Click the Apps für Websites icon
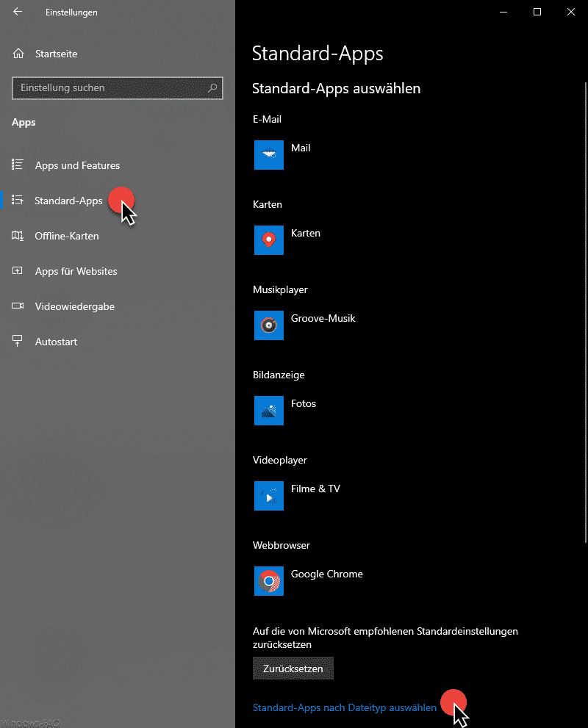Screen dimensions: 588x728 pyautogui.click(x=17, y=270)
